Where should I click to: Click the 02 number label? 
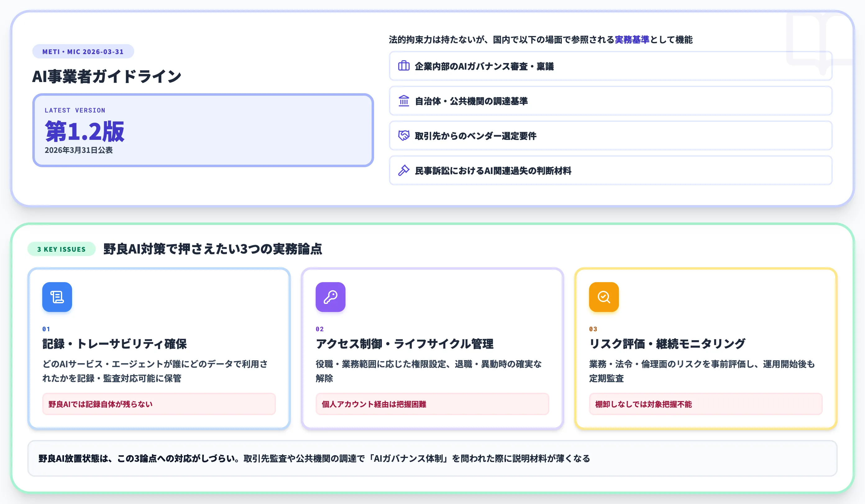point(320,329)
